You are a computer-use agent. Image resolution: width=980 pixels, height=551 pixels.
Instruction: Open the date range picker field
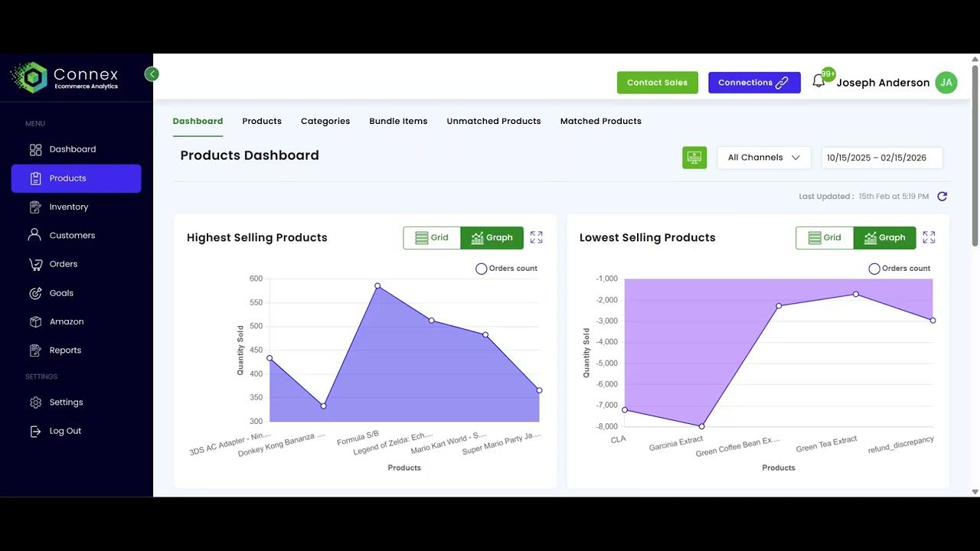[x=882, y=158]
